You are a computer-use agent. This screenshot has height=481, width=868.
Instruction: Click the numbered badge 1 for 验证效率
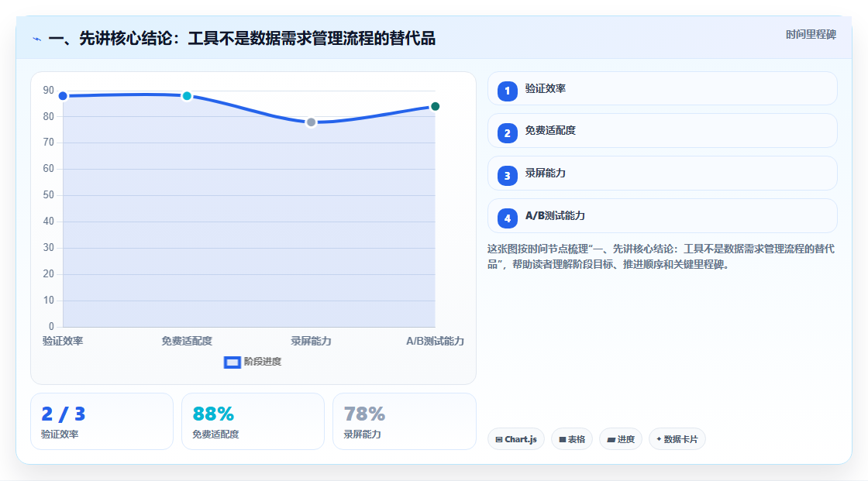coord(507,91)
